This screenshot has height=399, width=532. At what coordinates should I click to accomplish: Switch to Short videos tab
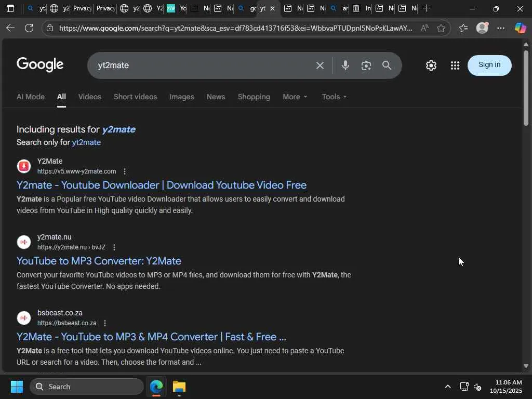[x=136, y=97]
